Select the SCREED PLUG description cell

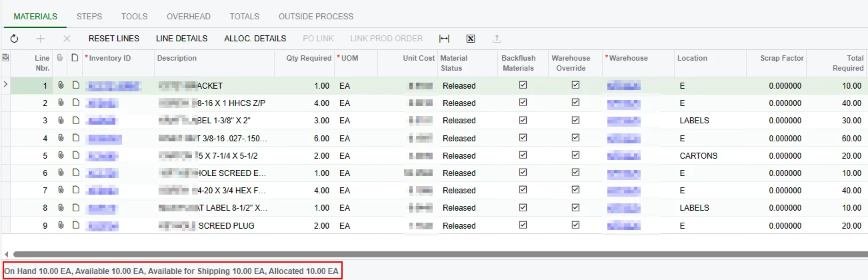[x=213, y=226]
